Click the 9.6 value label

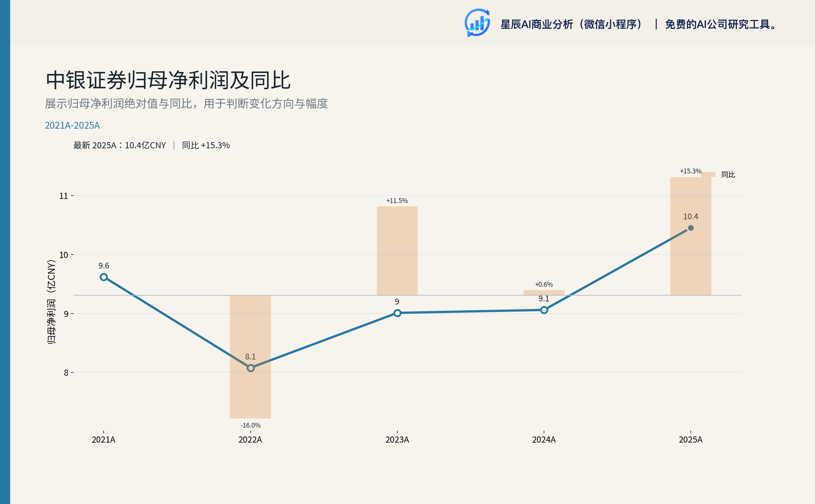coord(104,266)
